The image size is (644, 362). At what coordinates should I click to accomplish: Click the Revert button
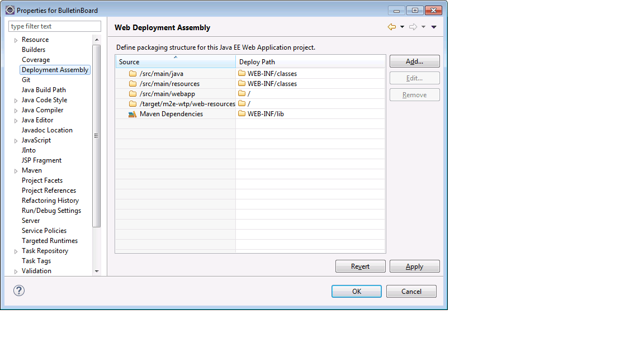pos(360,266)
